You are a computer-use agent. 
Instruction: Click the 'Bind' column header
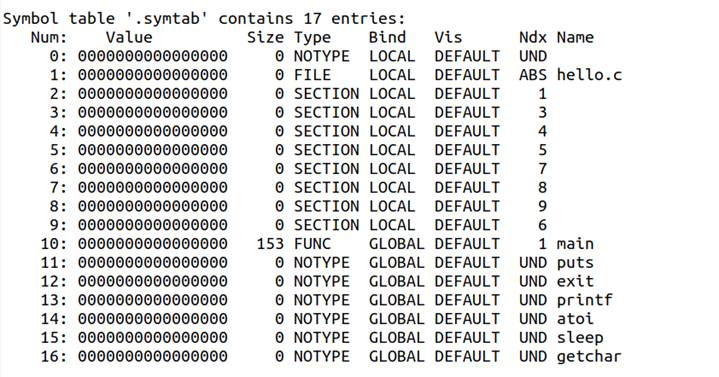coord(387,37)
